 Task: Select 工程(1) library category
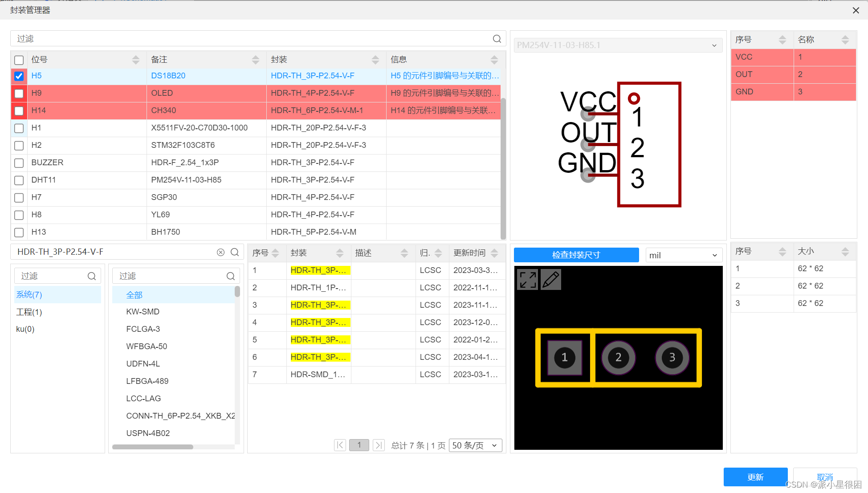tap(29, 312)
